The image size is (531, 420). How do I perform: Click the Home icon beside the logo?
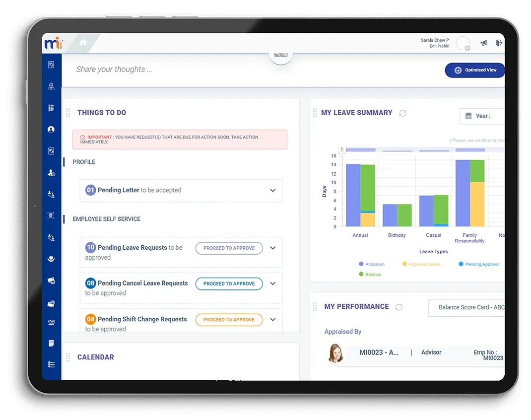pos(83,43)
